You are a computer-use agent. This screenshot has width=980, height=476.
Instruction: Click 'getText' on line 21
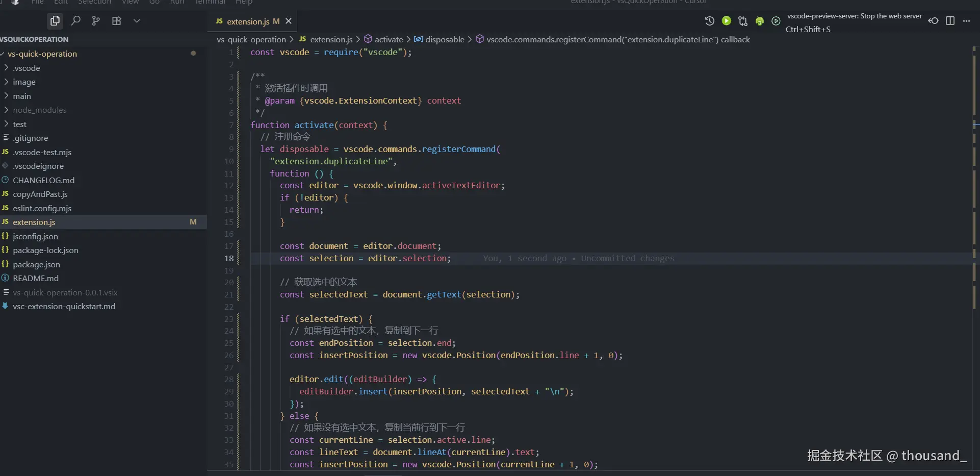click(x=444, y=294)
